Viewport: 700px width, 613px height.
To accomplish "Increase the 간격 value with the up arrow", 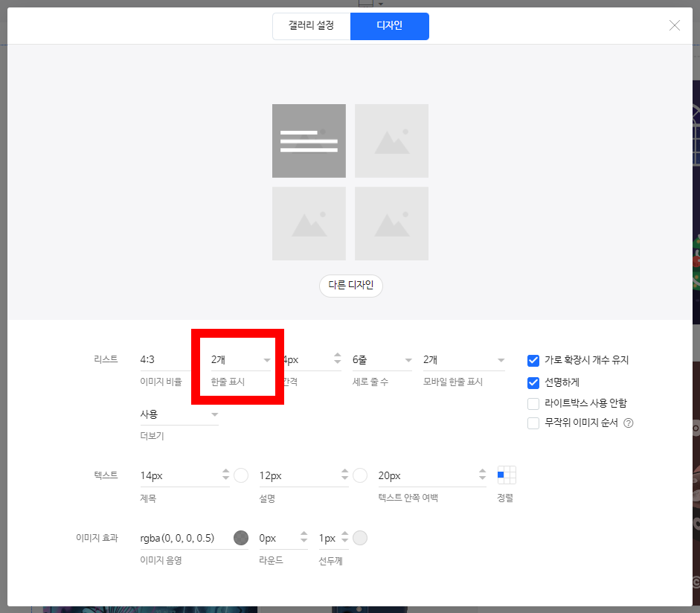I will [x=336, y=355].
